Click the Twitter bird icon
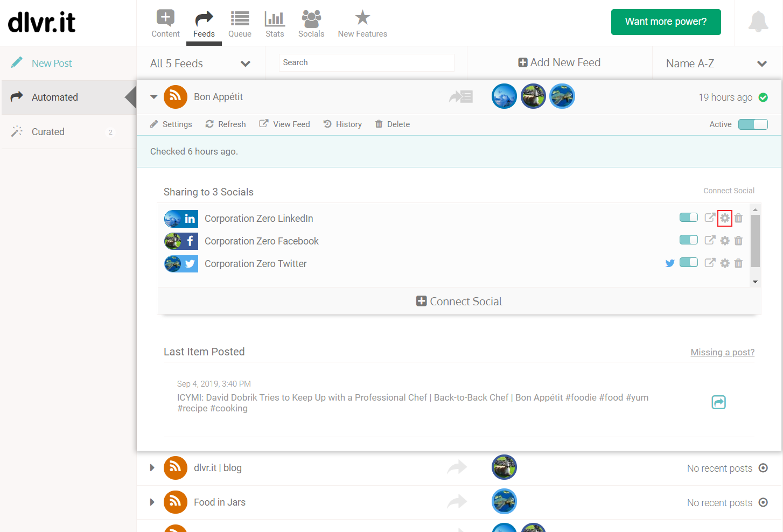The width and height of the screenshot is (783, 532). point(670,263)
